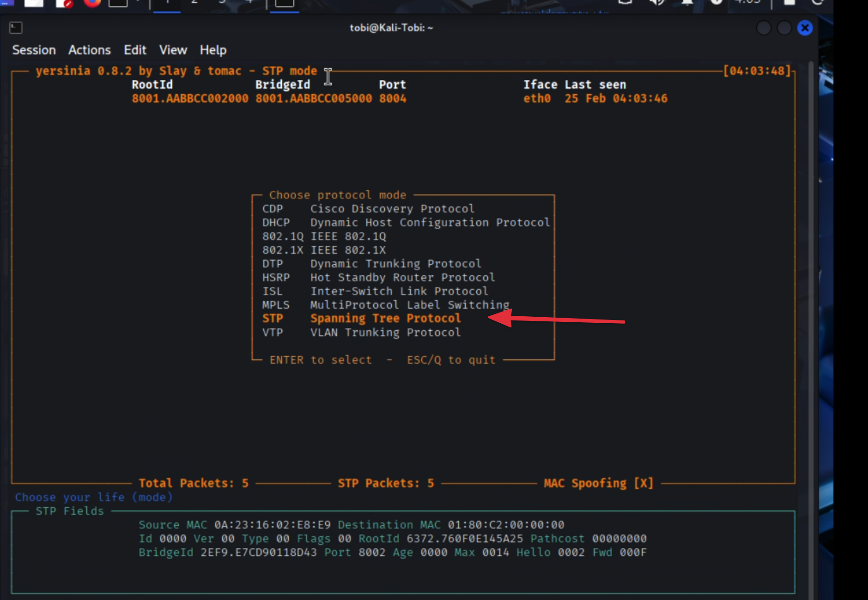The height and width of the screenshot is (600, 868).
Task: Choose Cisco Discovery Protocol from the list
Action: (392, 209)
